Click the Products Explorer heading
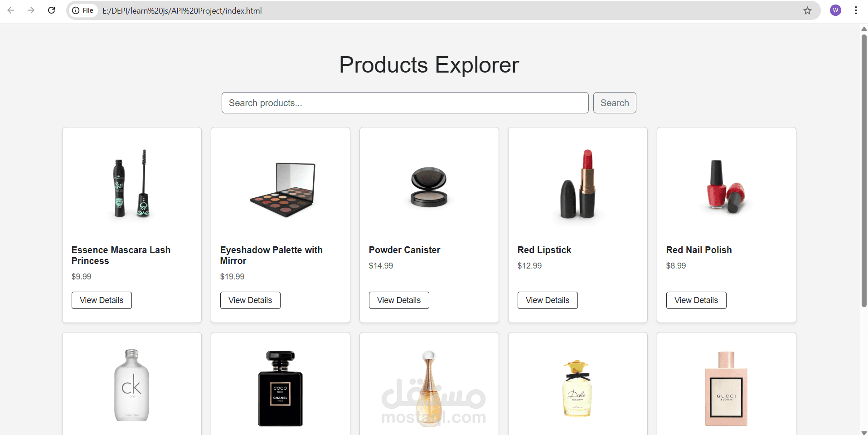Image resolution: width=868 pixels, height=435 pixels. [429, 65]
